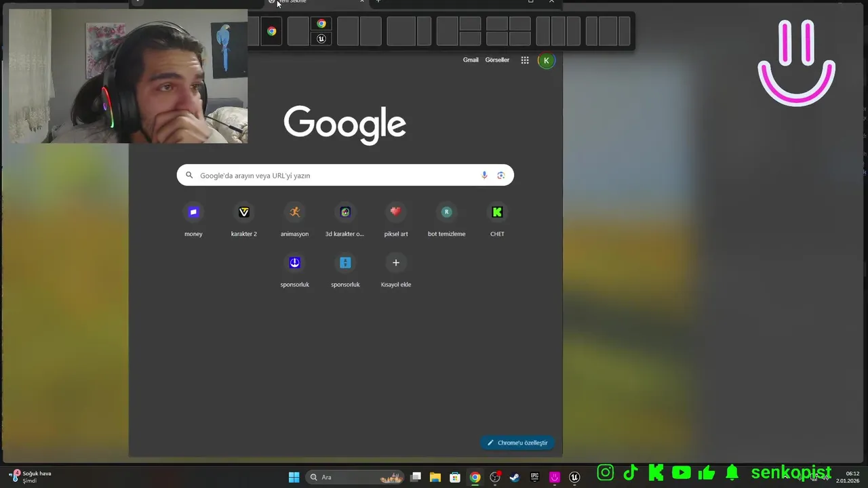Open the CHET shortcut
This screenshot has width=868, height=488.
pos(497,221)
